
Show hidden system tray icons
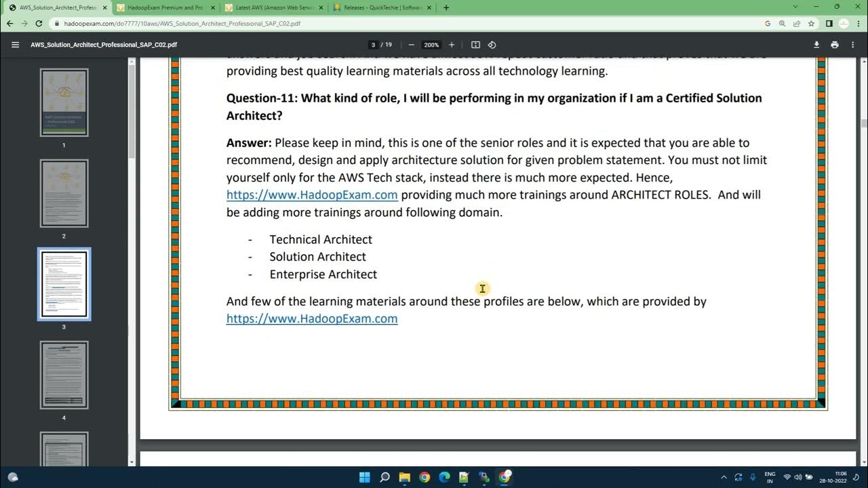[724, 477]
